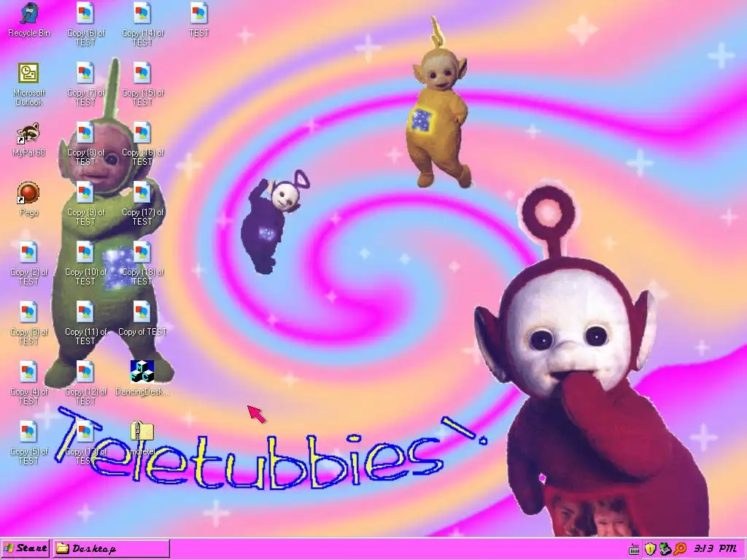Click the yellow security shield tray icon
This screenshot has height=560, width=747.
tap(650, 549)
